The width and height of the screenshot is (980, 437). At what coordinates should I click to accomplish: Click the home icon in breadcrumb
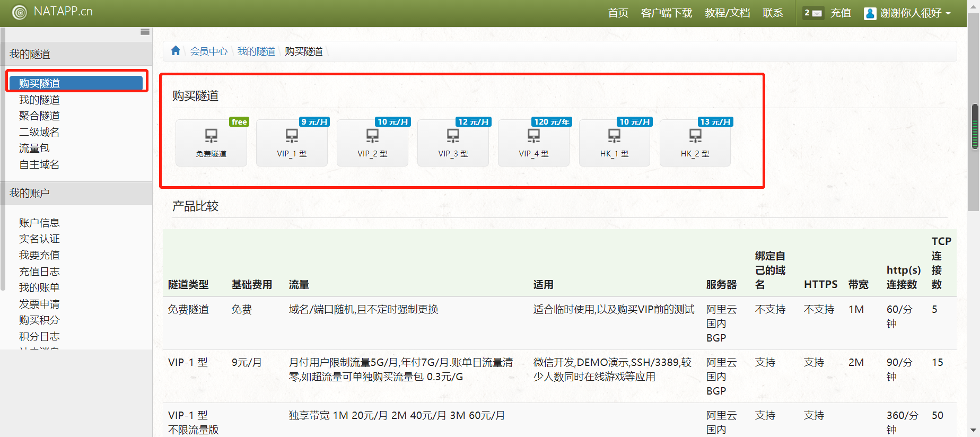coord(176,51)
